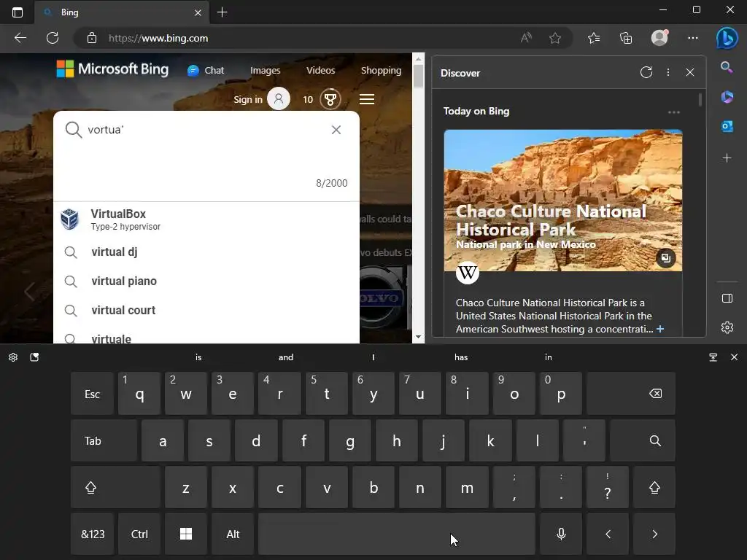Open the browser profile avatar
Image resolution: width=747 pixels, height=560 pixels.
(659, 38)
